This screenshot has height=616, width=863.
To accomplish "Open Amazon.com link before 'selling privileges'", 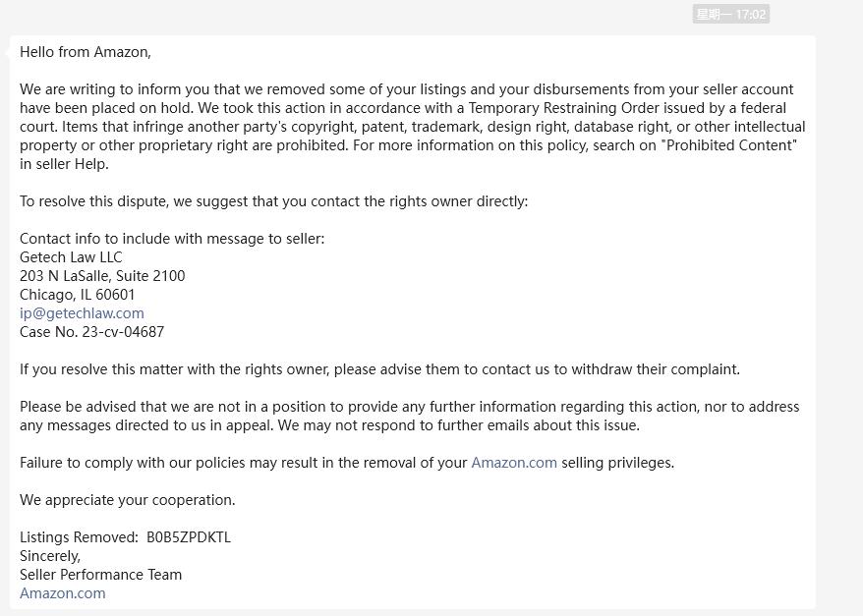I will point(514,463).
